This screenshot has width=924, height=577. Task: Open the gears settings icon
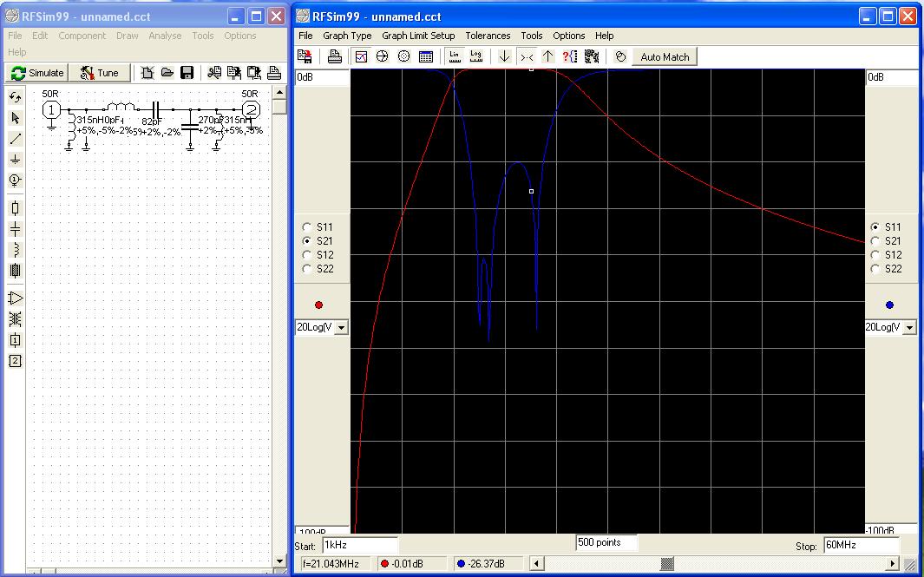(592, 56)
